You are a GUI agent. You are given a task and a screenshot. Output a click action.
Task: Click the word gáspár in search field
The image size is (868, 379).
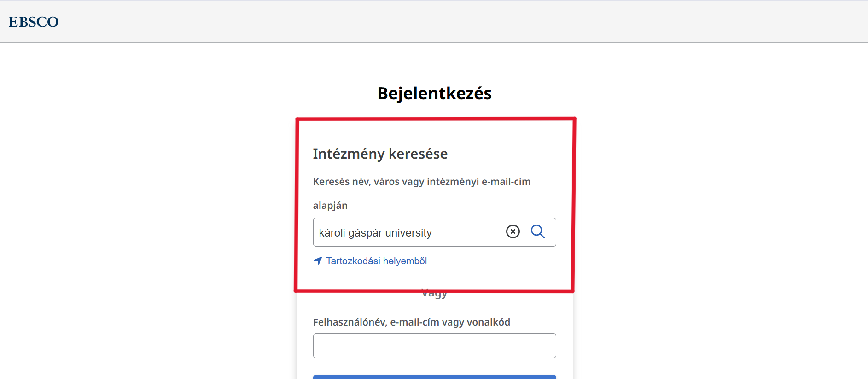[x=365, y=233]
